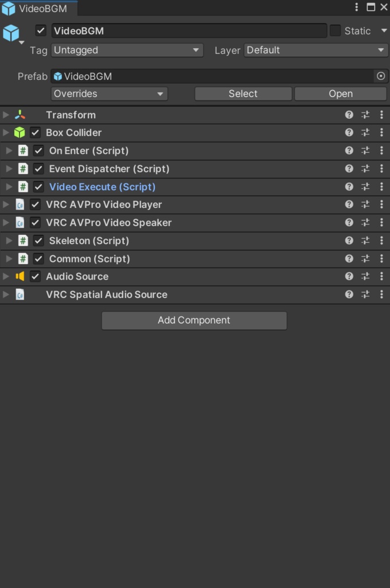390x588 pixels.
Task: Open the Tag dropdown showing Untagged
Action: click(127, 50)
